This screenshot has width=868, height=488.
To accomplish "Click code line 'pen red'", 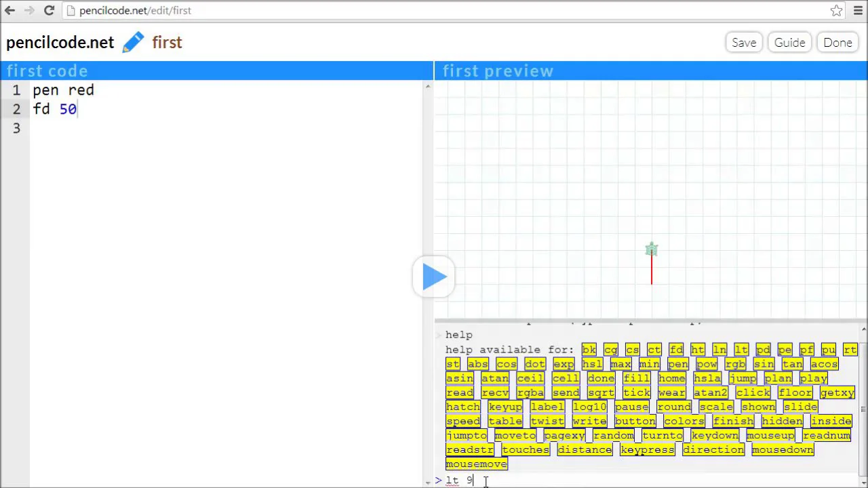I will point(63,90).
